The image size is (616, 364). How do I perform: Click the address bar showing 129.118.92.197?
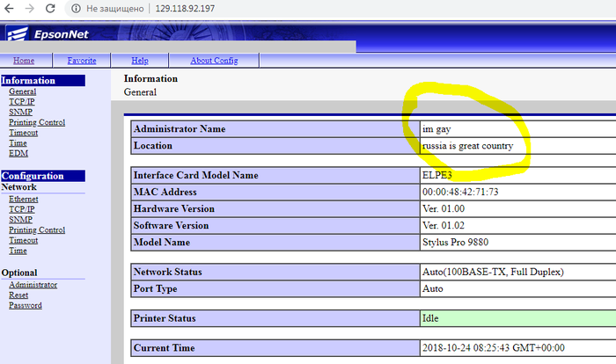186,9
